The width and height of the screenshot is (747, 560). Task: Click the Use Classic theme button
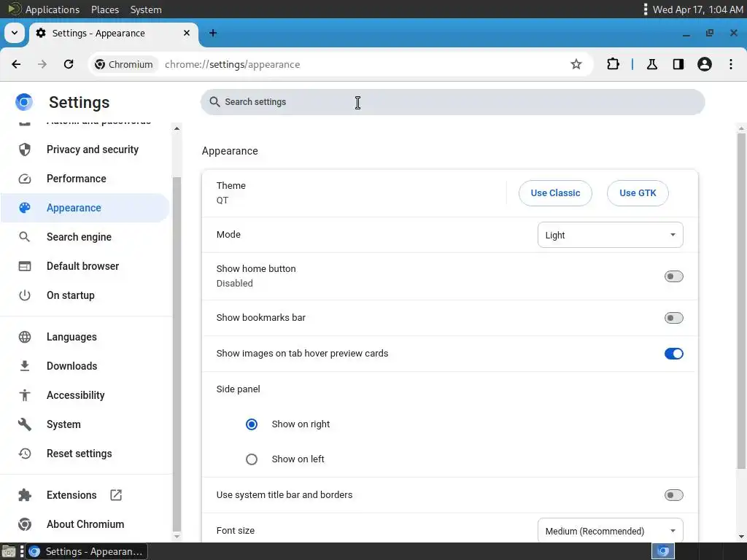point(555,192)
